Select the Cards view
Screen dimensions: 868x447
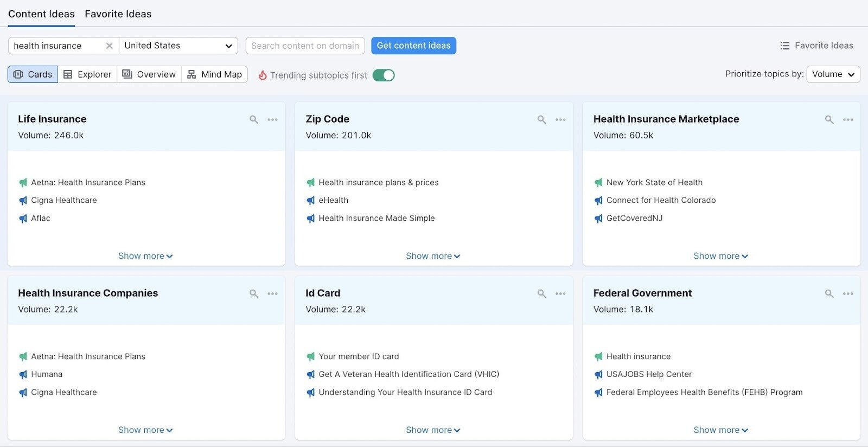point(33,74)
